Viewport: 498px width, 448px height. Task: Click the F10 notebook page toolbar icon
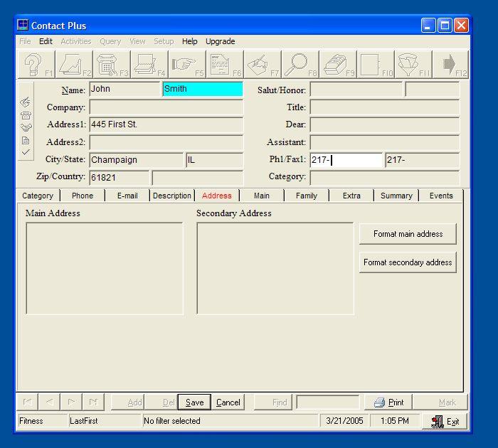pyautogui.click(x=376, y=65)
